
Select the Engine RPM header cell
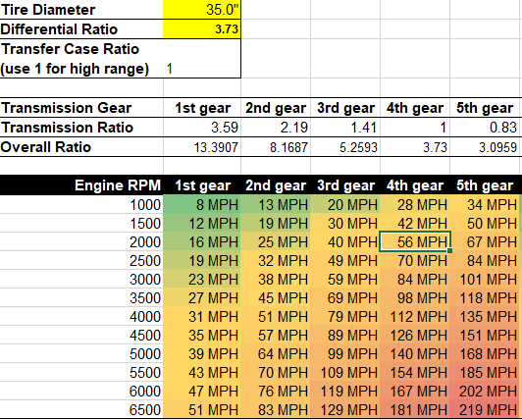click(x=81, y=185)
